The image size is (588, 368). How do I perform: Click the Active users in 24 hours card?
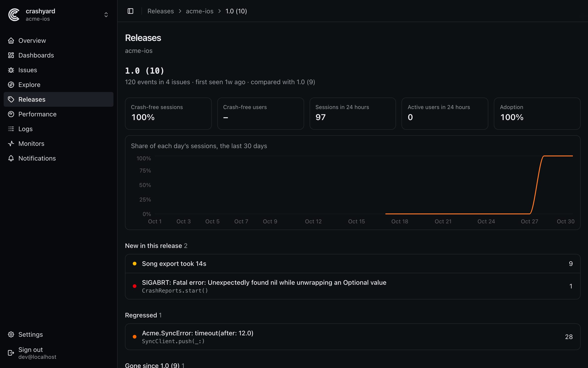[445, 114]
